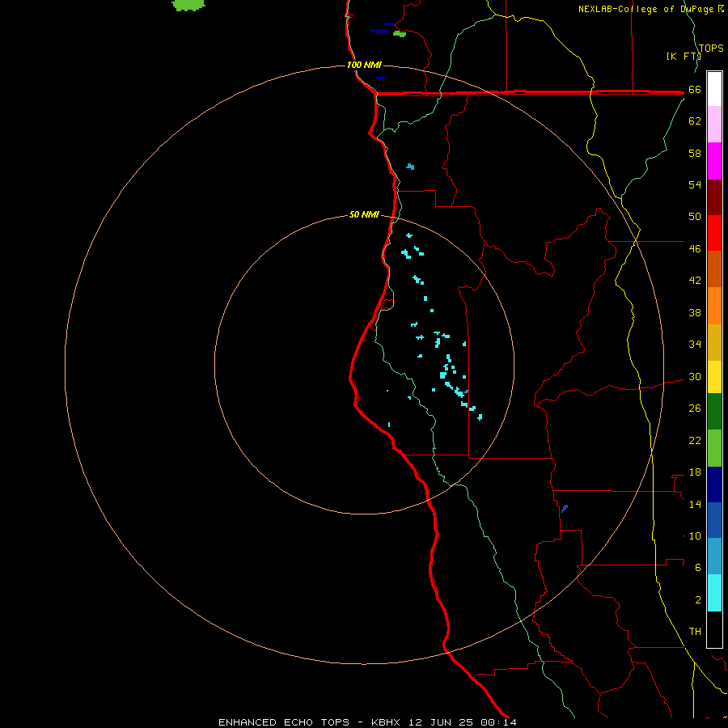
Task: Click the '[K FT]' legend units label
Action: pyautogui.click(x=684, y=56)
